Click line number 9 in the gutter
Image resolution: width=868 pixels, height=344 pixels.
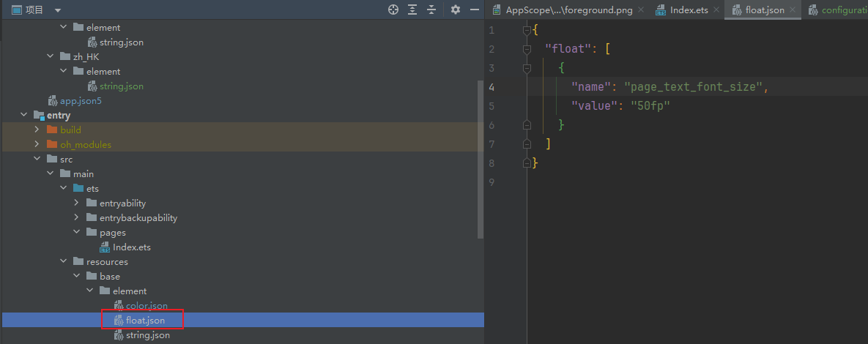(492, 182)
